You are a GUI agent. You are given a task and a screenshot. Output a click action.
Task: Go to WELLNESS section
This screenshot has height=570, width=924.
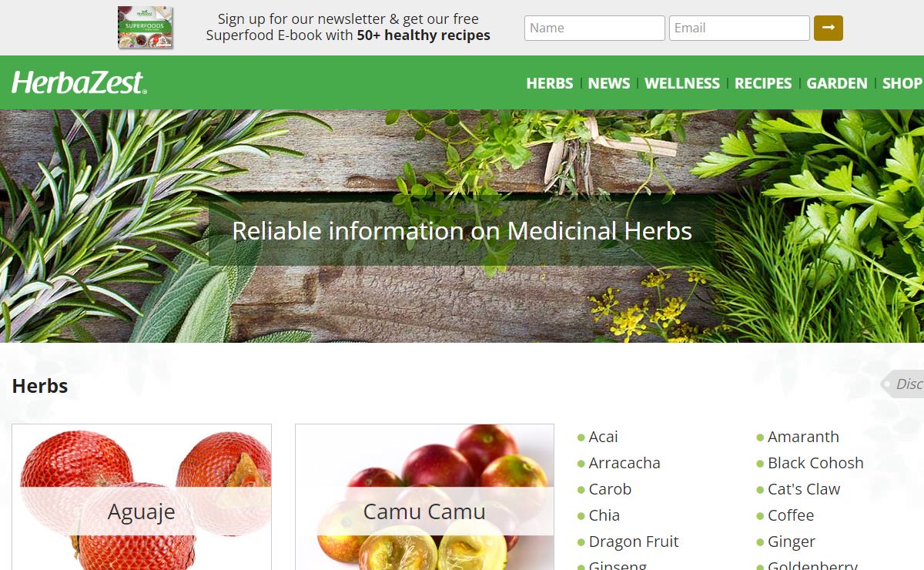point(682,83)
